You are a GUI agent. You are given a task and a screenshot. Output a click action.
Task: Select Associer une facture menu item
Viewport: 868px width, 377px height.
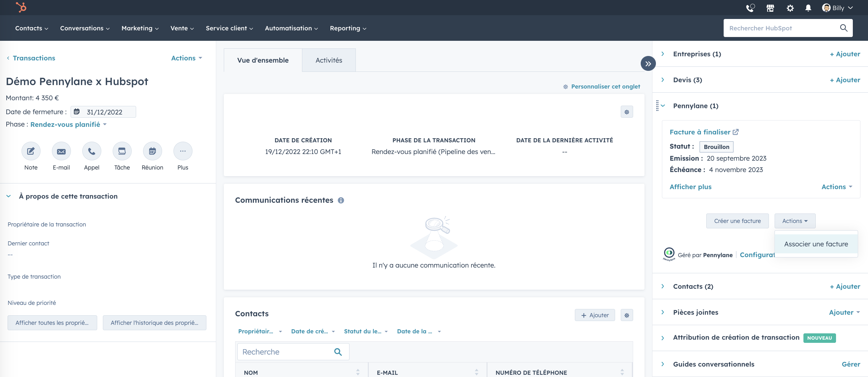pos(816,244)
